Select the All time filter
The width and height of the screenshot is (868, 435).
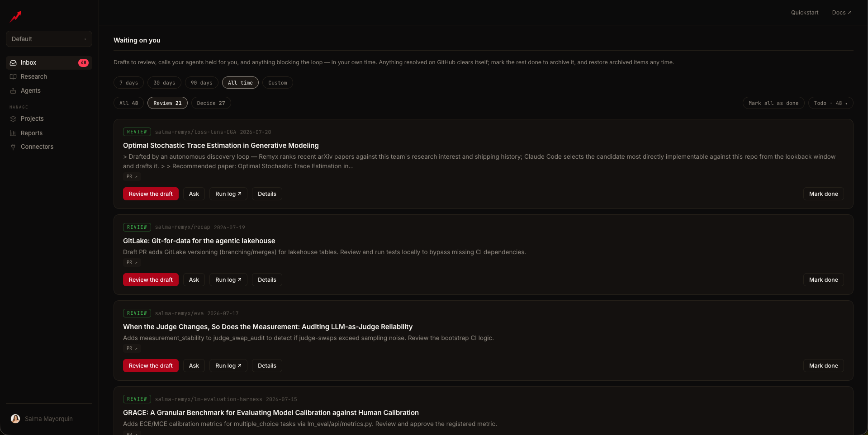tap(240, 83)
